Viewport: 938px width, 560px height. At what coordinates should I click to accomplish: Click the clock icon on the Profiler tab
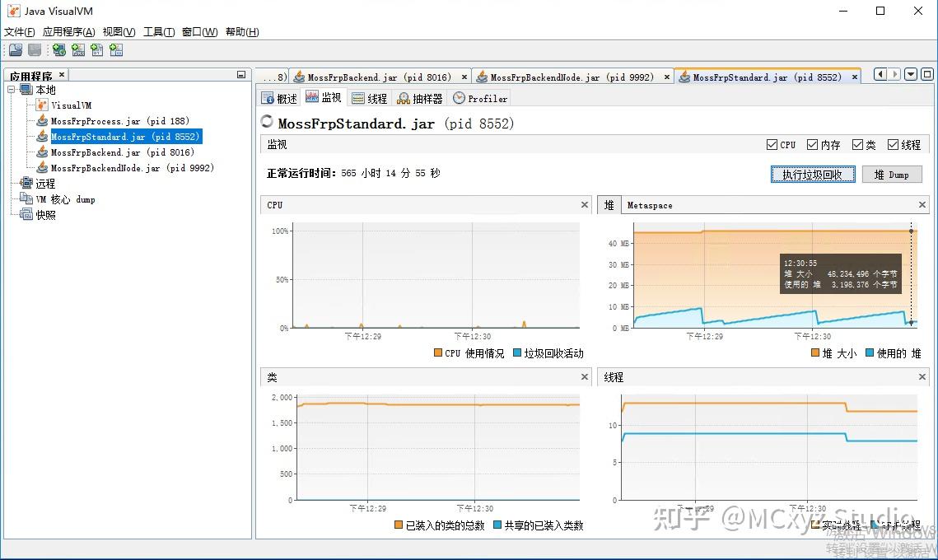[x=459, y=97]
